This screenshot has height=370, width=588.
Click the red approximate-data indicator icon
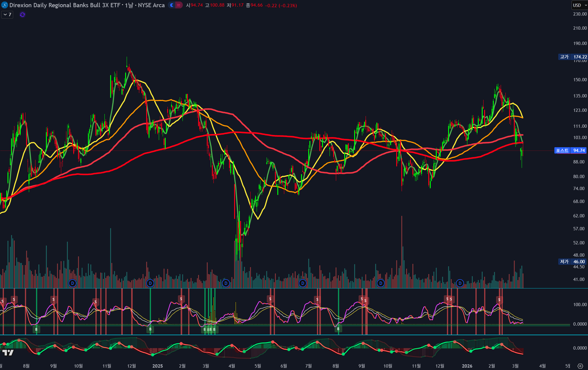pos(179,5)
